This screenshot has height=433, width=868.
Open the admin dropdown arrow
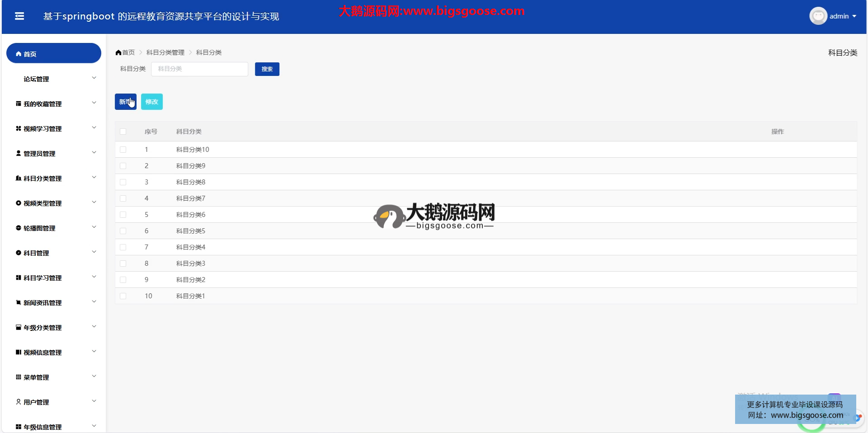854,16
